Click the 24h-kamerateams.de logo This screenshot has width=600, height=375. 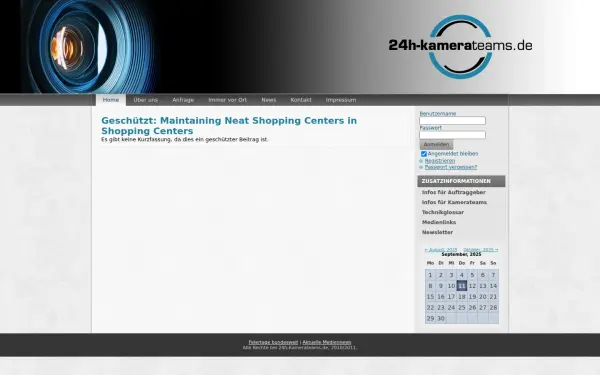point(460,46)
